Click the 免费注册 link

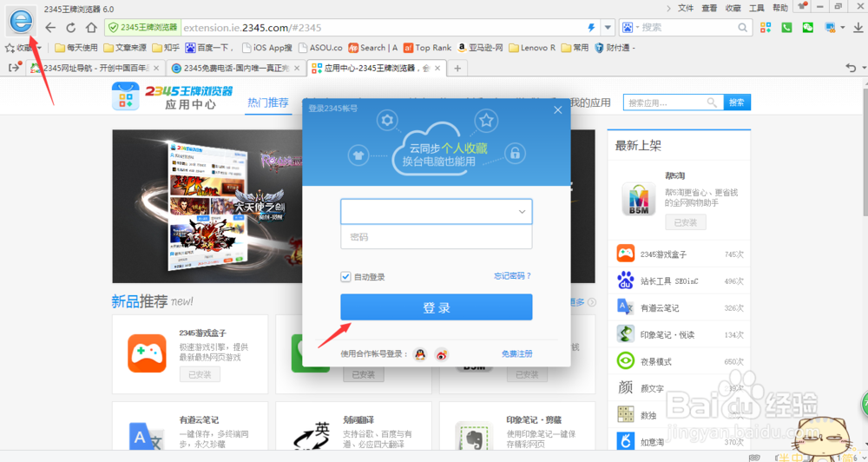point(517,353)
